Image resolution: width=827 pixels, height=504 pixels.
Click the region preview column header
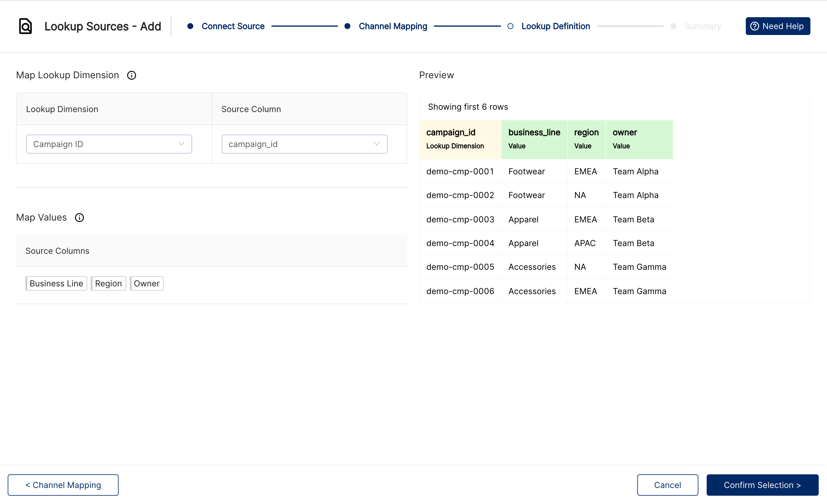[x=586, y=139]
